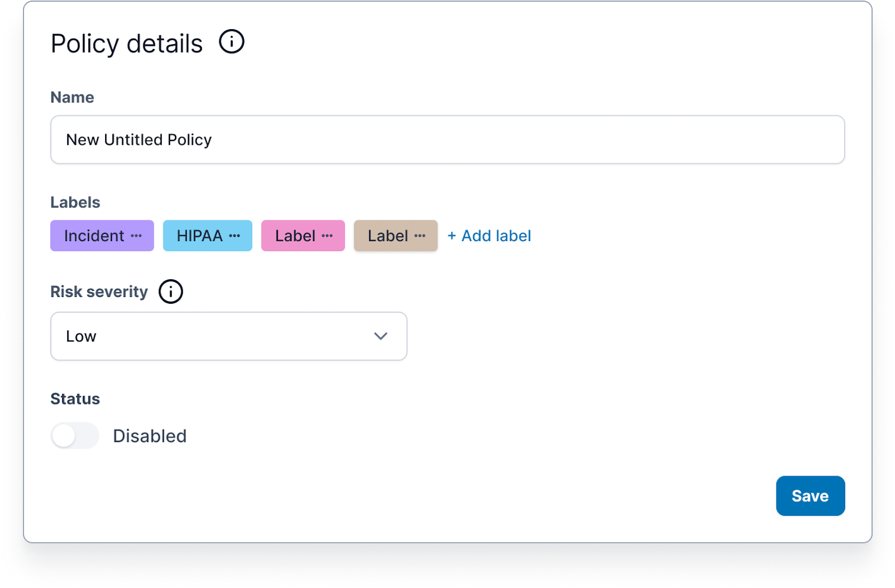895x588 pixels.
Task: Open the Low severity combo box
Action: tap(229, 336)
